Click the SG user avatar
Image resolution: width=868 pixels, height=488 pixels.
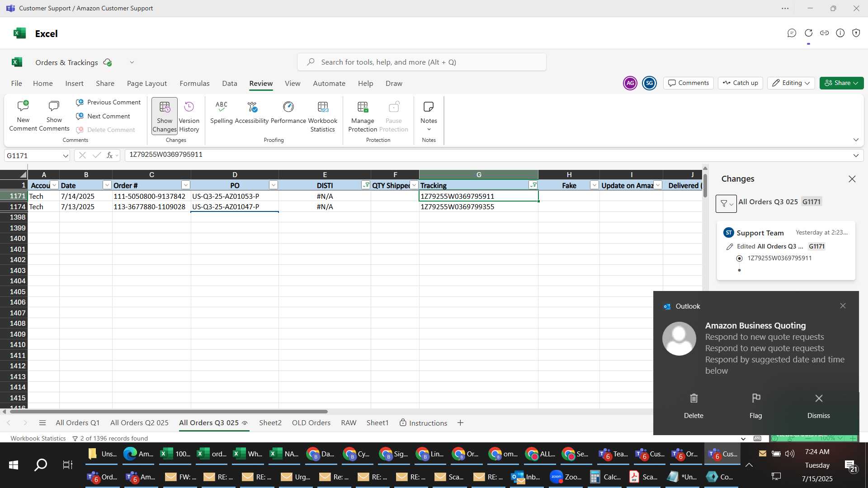(x=649, y=83)
